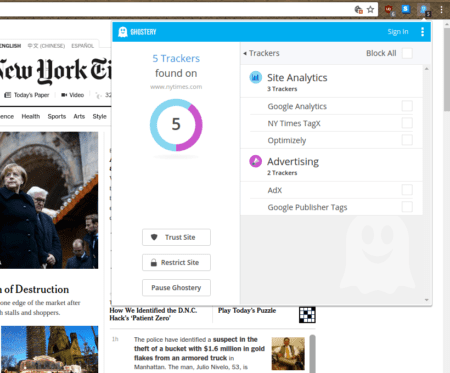Click the Destruction headline on NYTimes

pos(35,289)
